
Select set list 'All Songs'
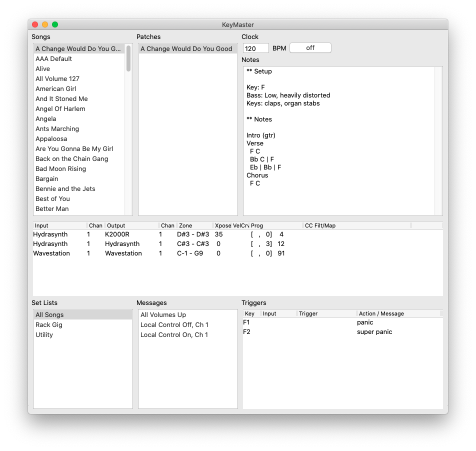tap(83, 314)
